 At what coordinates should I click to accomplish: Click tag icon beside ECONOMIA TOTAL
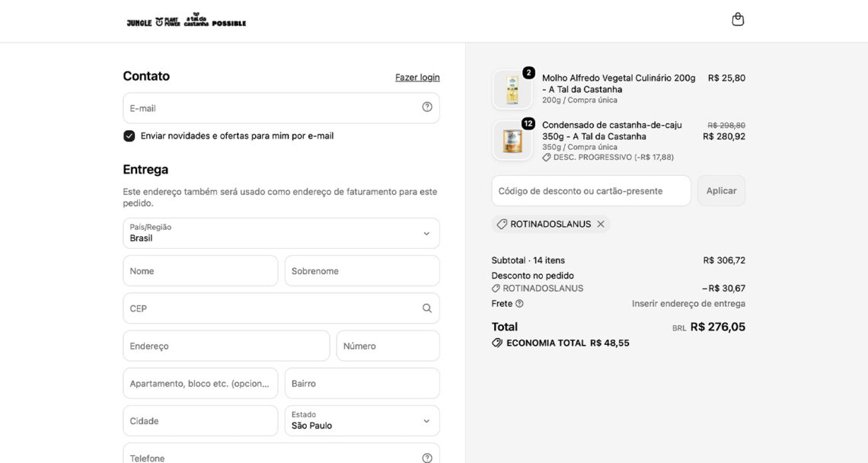click(x=497, y=343)
